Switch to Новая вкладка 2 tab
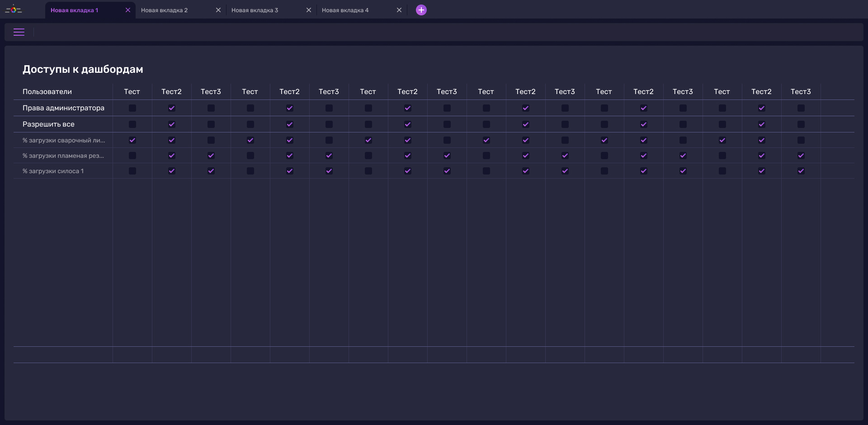The height and width of the screenshot is (425, 868). [165, 10]
